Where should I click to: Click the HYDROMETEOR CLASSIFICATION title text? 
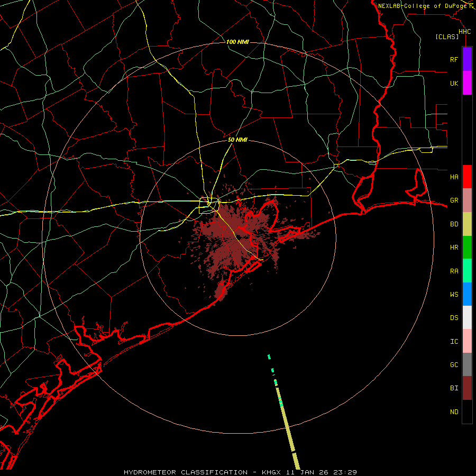click(186, 472)
